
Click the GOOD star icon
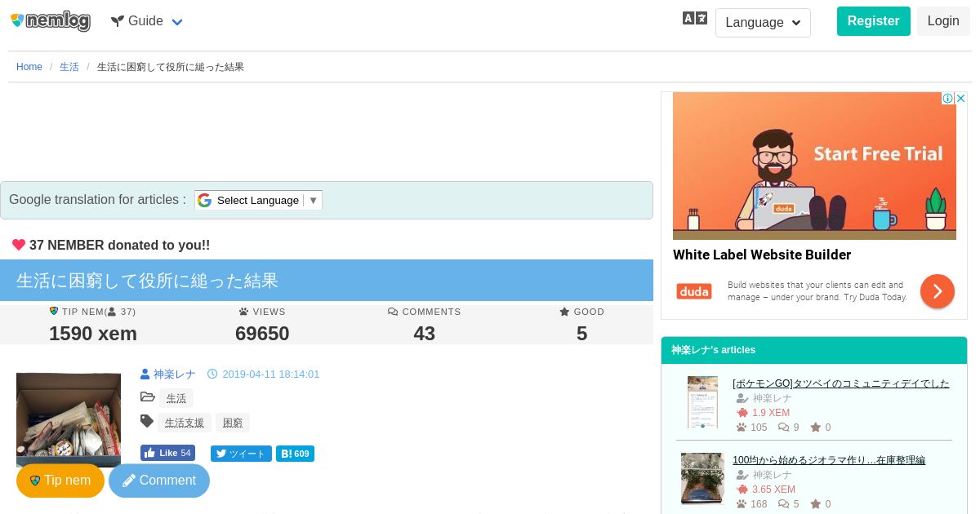click(564, 312)
